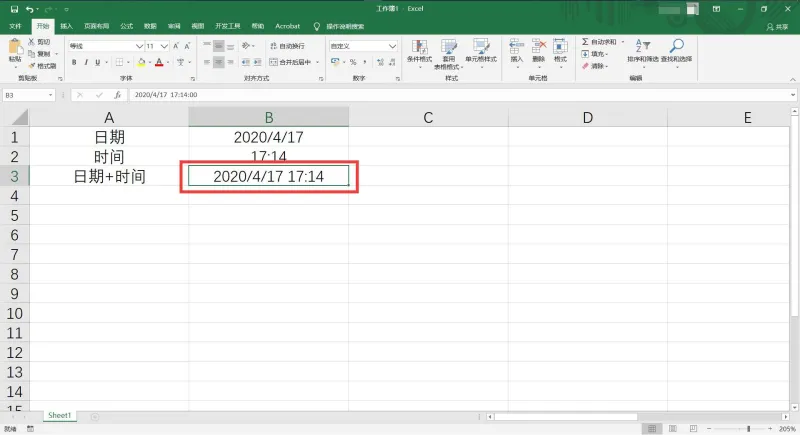This screenshot has height=435, width=800.
Task: Open Find and Select magnifier icon
Action: 677,46
